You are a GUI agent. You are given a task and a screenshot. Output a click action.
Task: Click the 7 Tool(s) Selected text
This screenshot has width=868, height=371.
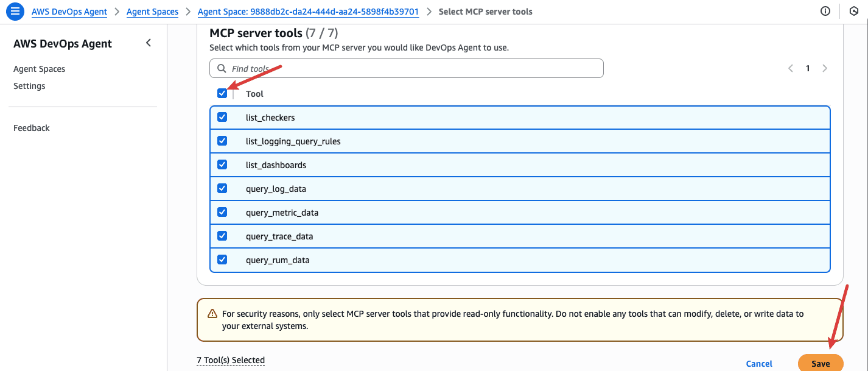[231, 360]
